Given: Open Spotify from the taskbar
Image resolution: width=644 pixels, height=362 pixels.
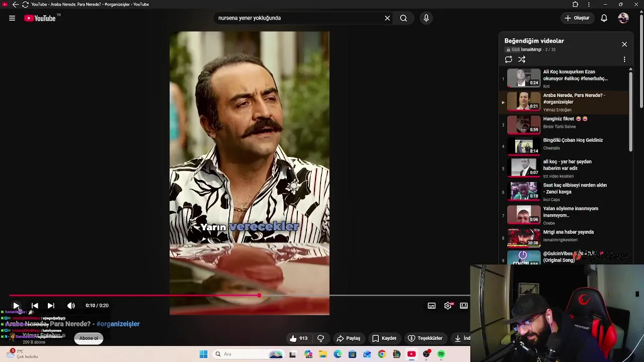Looking at the screenshot, I should 441,354.
